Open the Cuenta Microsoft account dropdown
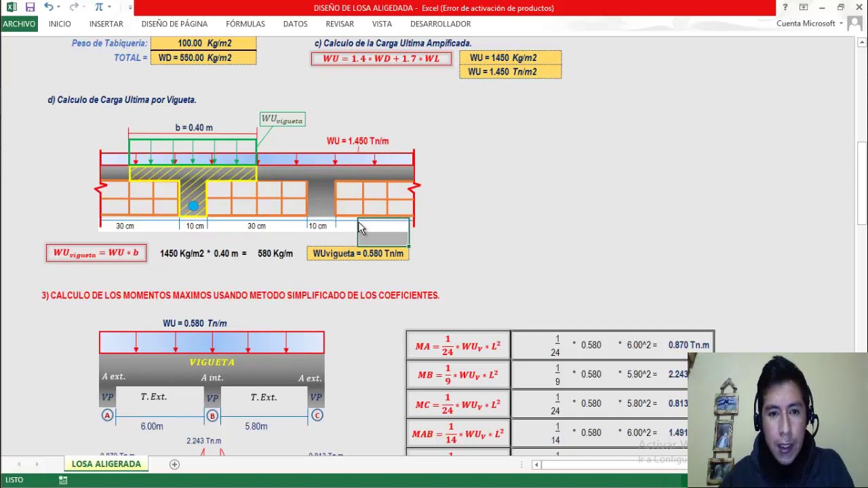 pos(809,24)
